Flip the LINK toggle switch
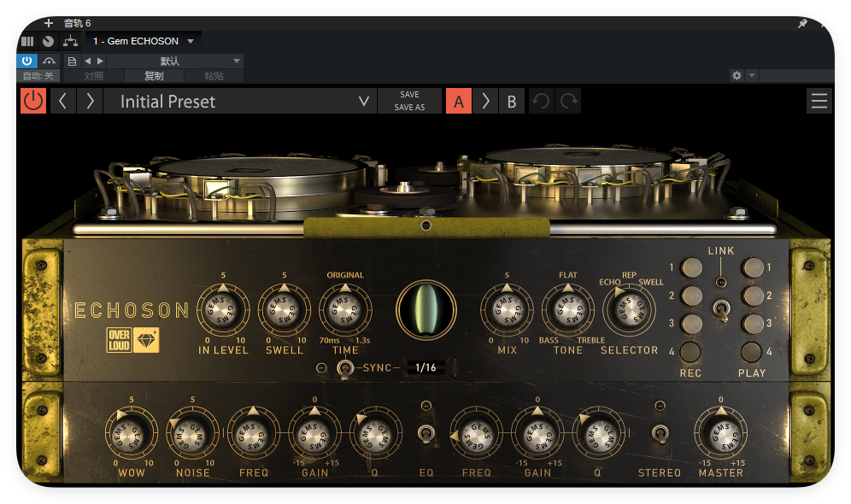Image resolution: width=851 pixels, height=504 pixels. (x=721, y=311)
